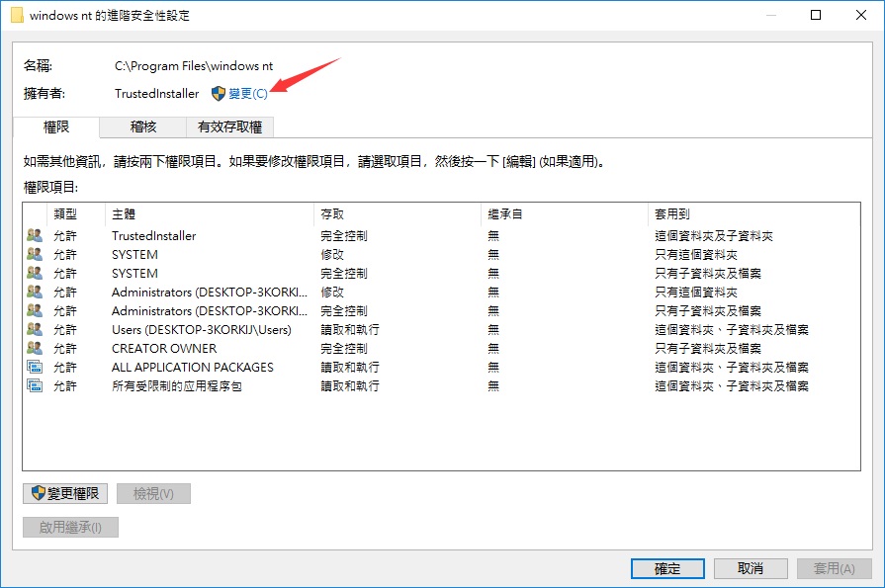Screen dimensions: 885x588
Task: Click the 確定 button
Action: [x=667, y=569]
